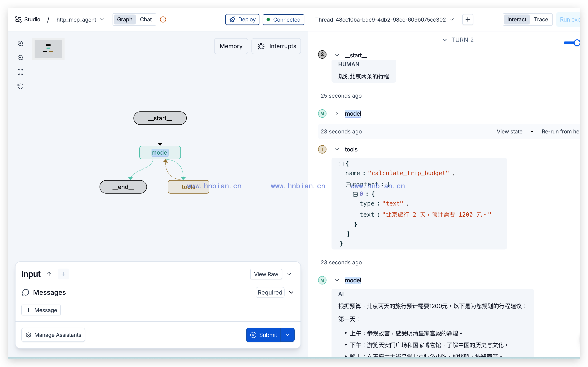Collapse the root JSON object bracket
Viewport: 588px width, 367px height.
(341, 164)
